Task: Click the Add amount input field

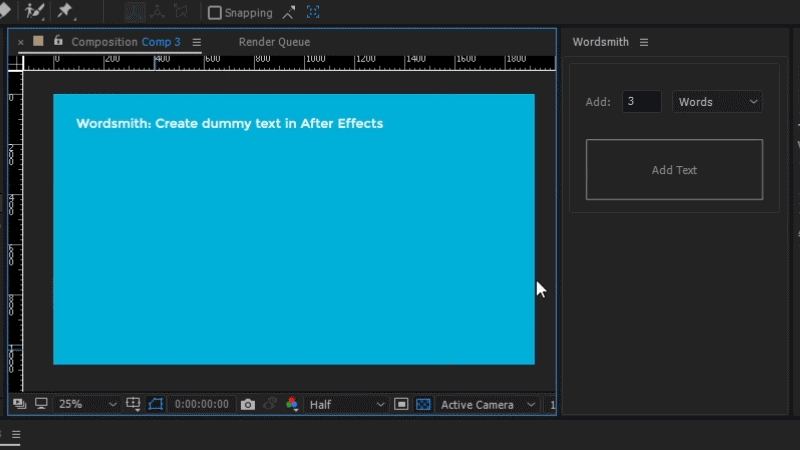Action: pyautogui.click(x=641, y=102)
